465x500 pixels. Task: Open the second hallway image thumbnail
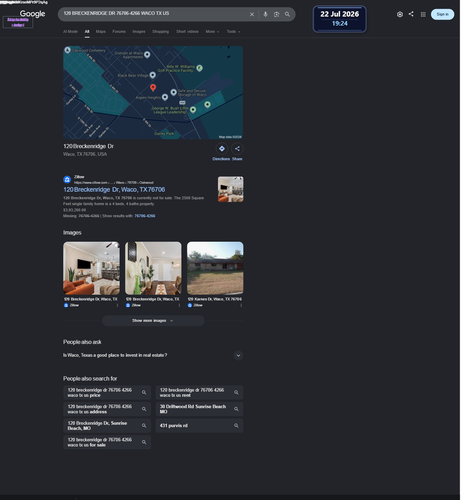(x=153, y=268)
